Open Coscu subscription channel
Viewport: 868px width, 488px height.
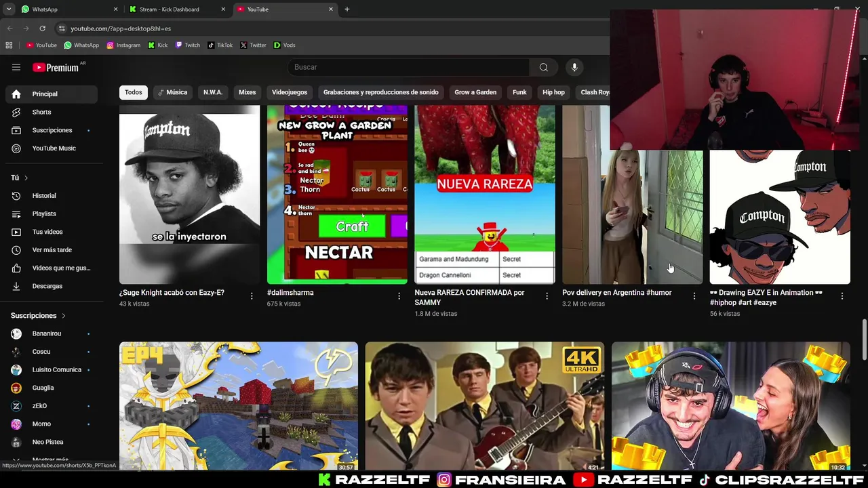click(52, 352)
